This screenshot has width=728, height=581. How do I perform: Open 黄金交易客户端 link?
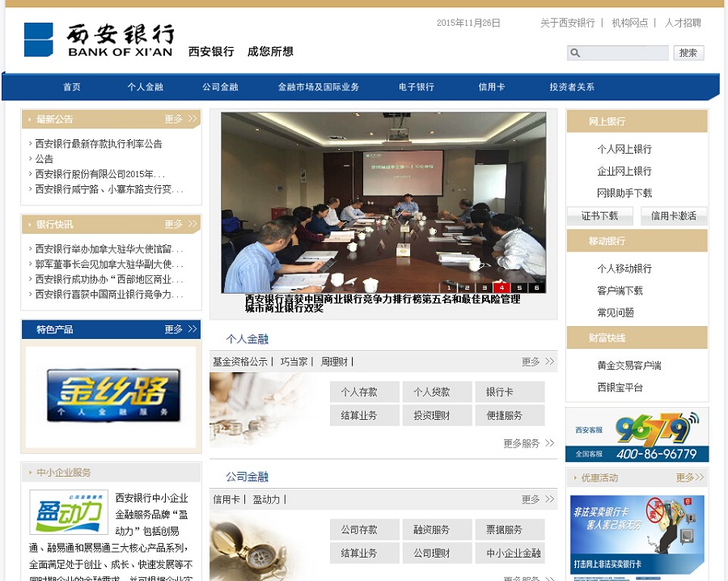[629, 366]
